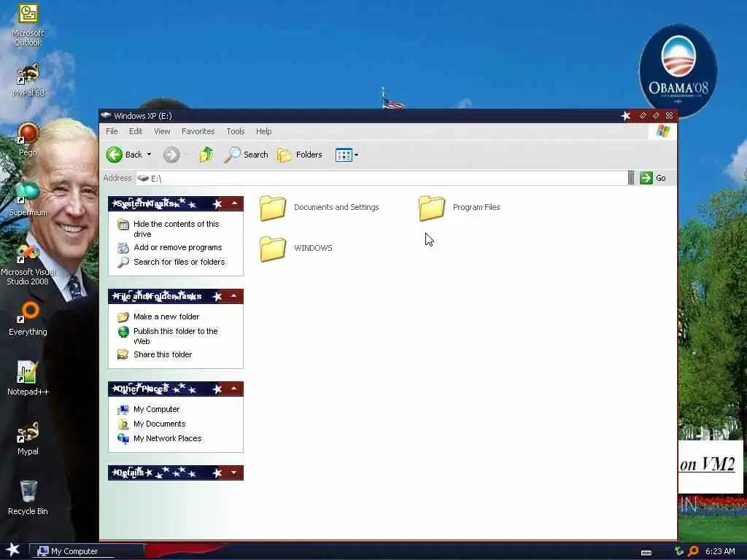
Task: Open the Search pane from the toolbar
Action: click(x=246, y=155)
